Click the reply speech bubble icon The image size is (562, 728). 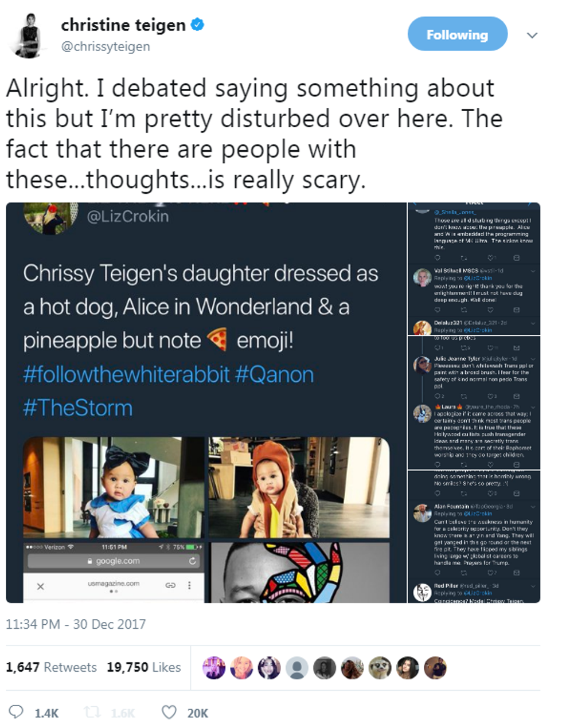coord(17,713)
